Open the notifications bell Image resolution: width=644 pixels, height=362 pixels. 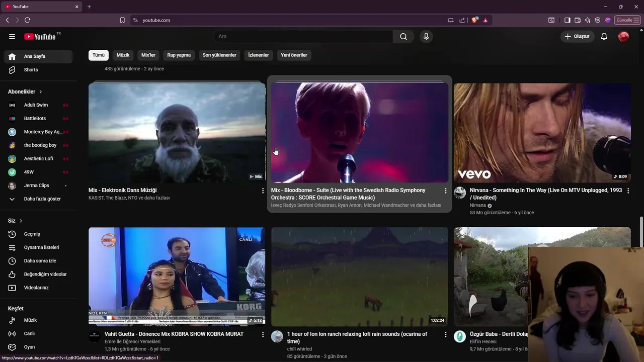[604, 36]
